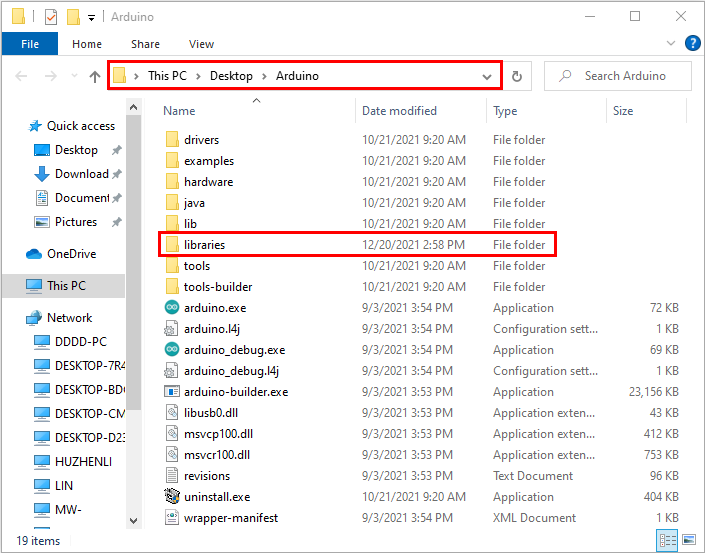Click the revisions text document icon
705x553 pixels.
(172, 475)
